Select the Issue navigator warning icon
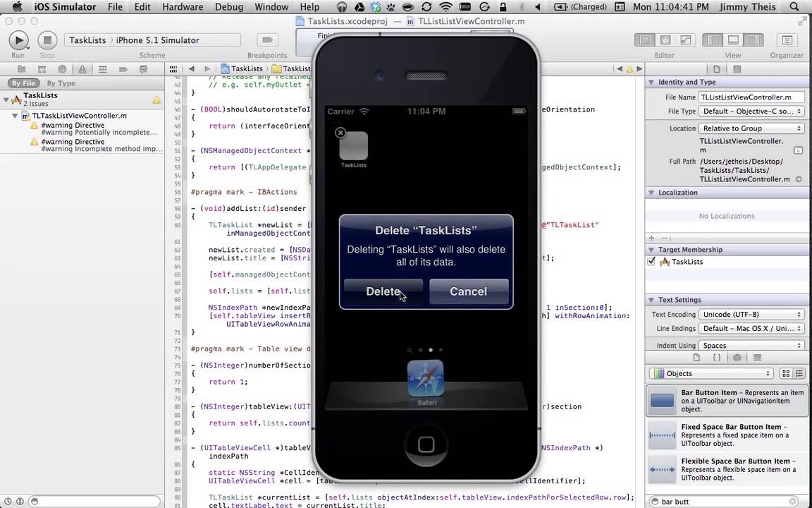Screen dimensions: 812x508 coord(82,69)
